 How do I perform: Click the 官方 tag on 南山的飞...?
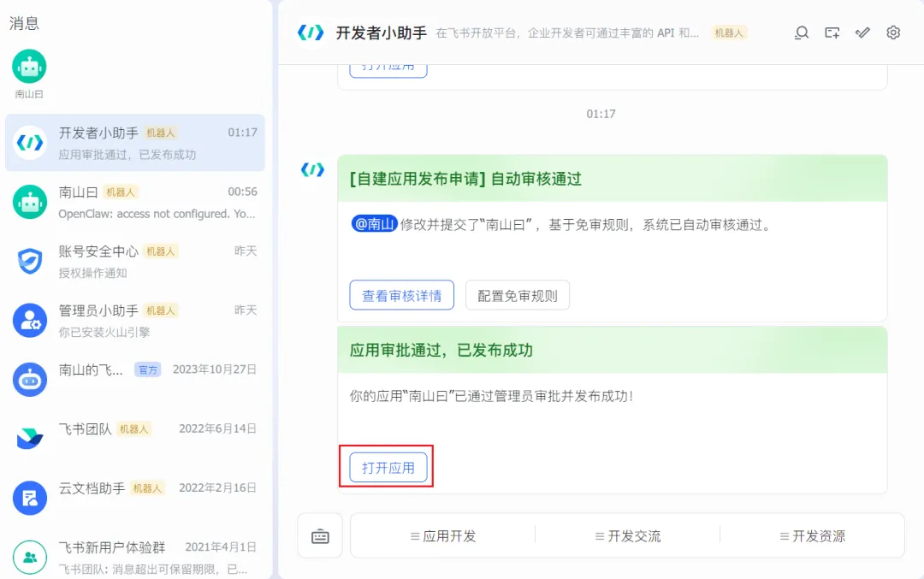point(148,370)
